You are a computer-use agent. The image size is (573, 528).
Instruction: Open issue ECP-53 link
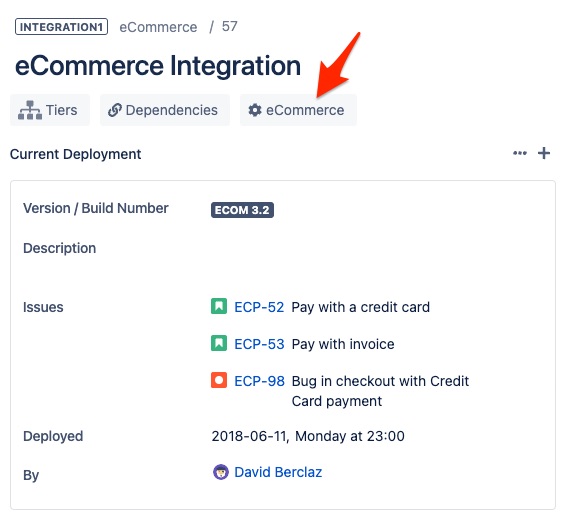(259, 344)
